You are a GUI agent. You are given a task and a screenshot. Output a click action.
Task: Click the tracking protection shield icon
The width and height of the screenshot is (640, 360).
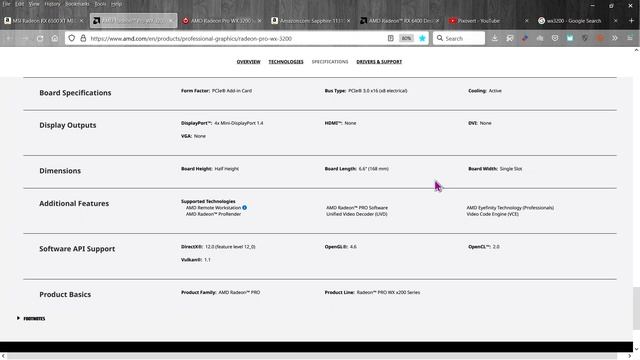72,38
